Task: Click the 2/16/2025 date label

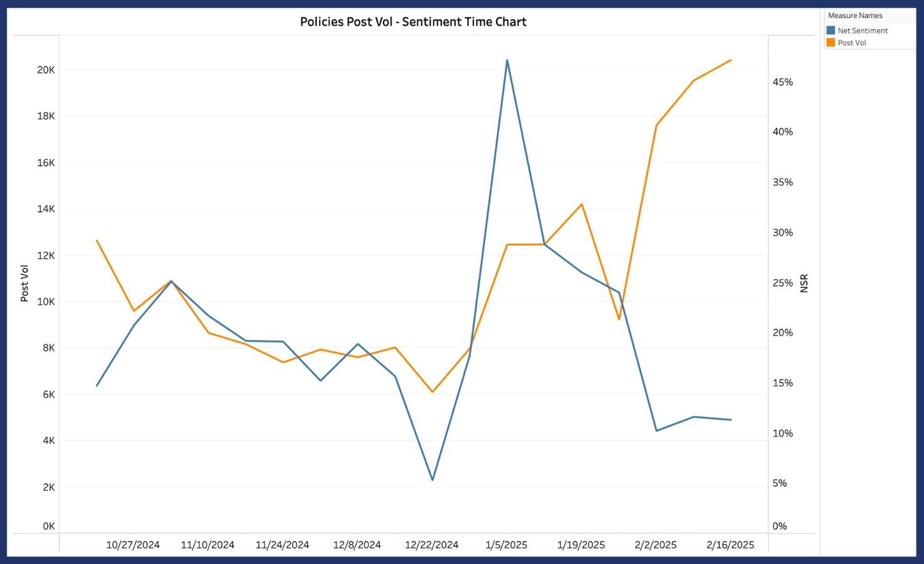Action: 730,545
